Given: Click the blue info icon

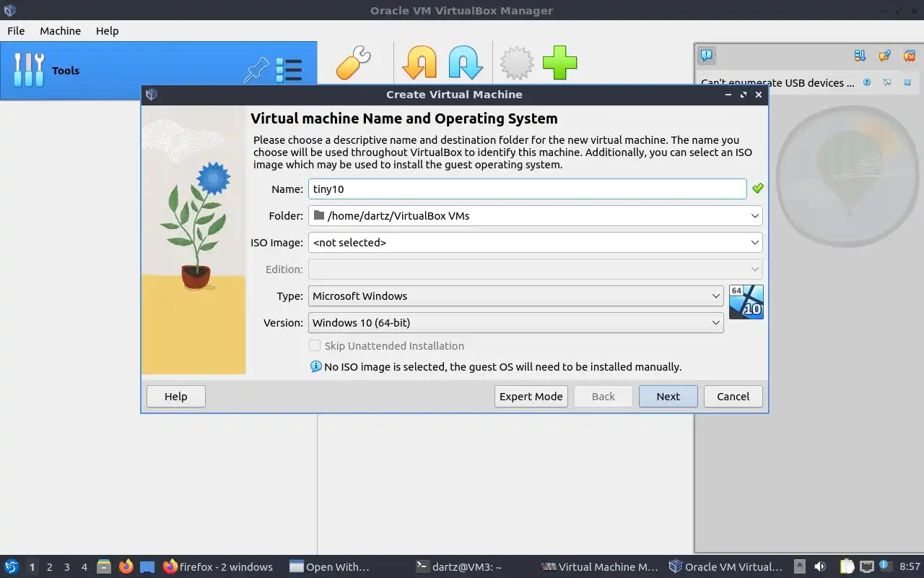Looking at the screenshot, I should pyautogui.click(x=315, y=366).
